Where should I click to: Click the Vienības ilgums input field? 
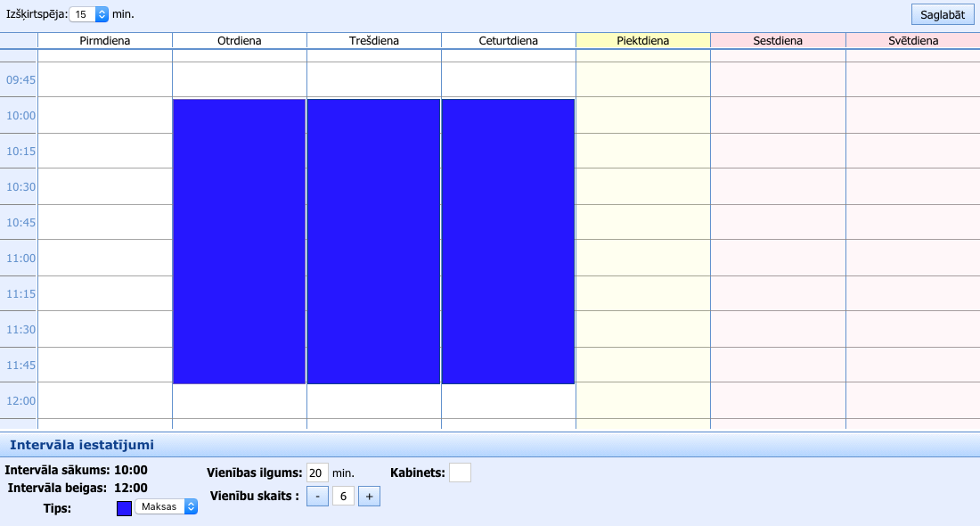point(317,473)
